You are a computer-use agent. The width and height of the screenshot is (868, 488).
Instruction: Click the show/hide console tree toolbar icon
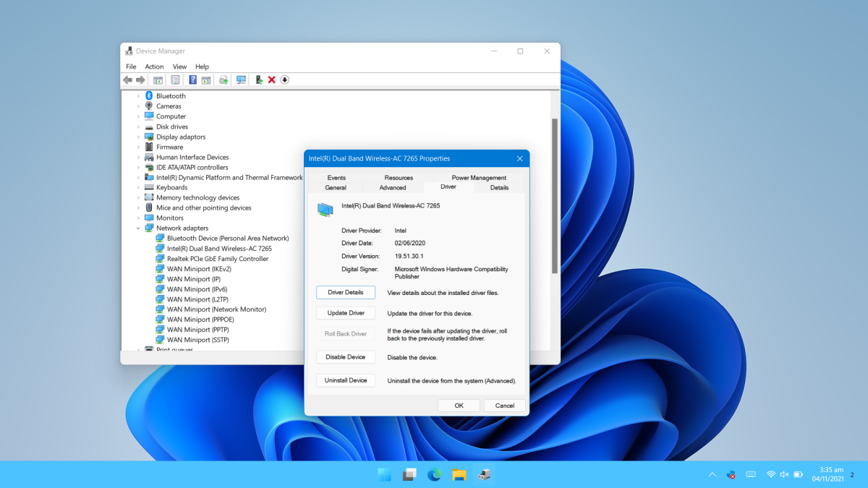[x=158, y=80]
